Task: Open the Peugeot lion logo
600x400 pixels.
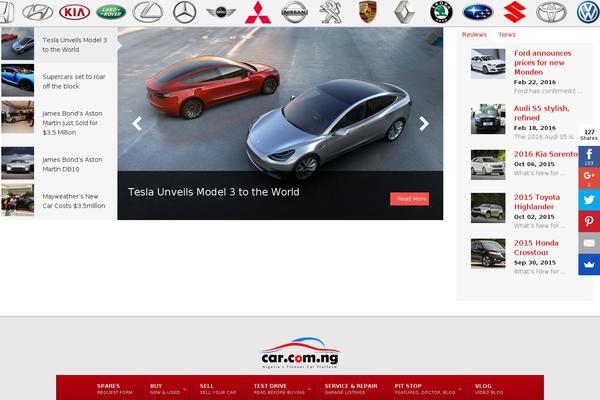Action: [x=331, y=12]
